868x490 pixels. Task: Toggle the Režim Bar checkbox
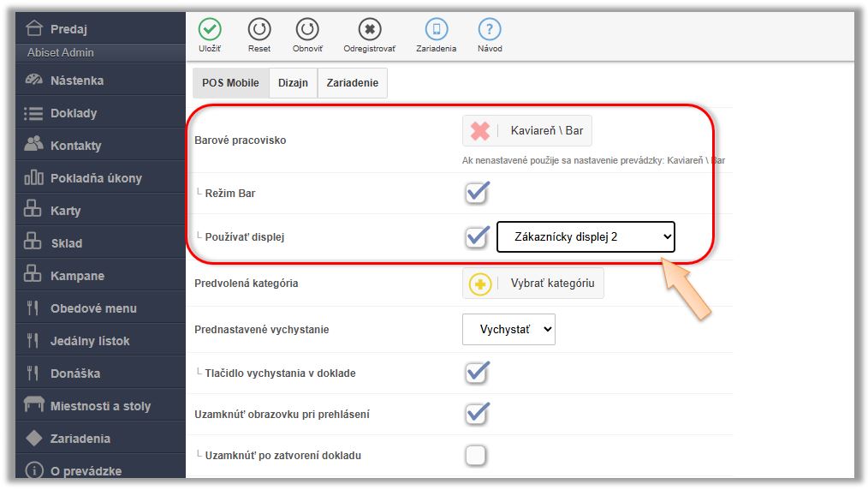(477, 193)
